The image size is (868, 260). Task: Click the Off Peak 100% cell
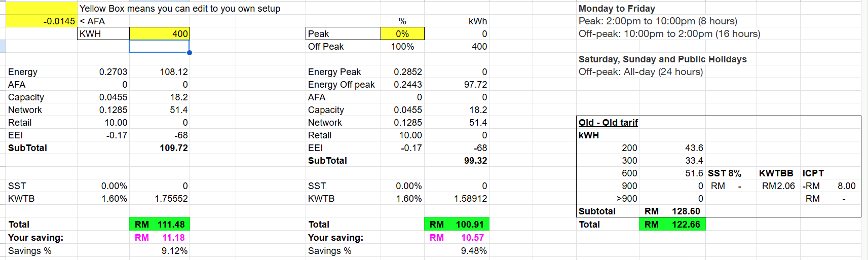coord(402,47)
